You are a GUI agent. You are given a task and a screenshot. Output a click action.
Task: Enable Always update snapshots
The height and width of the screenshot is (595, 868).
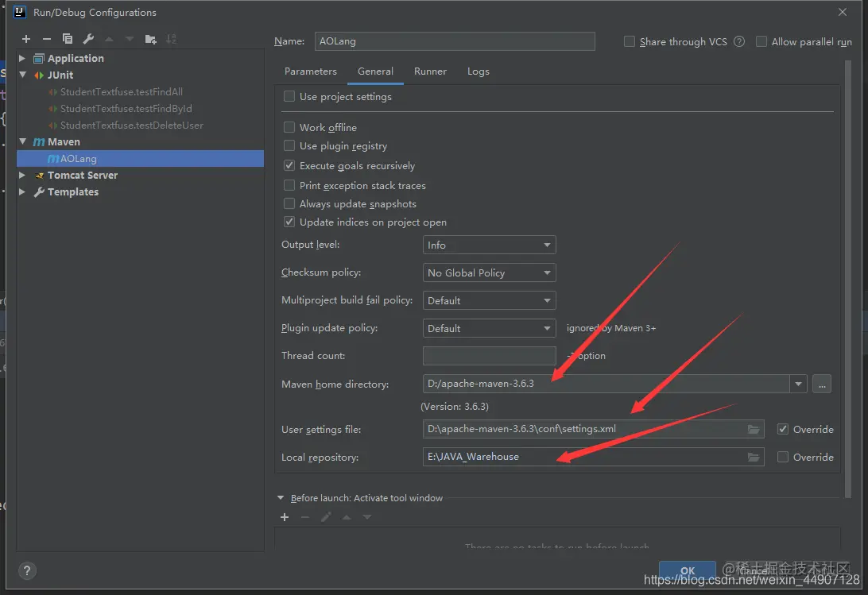click(x=289, y=203)
